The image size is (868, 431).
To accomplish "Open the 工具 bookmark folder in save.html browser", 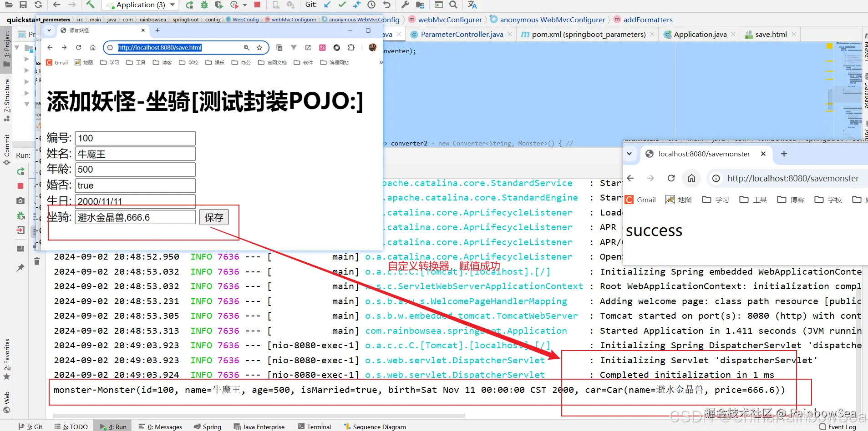I will click(x=136, y=62).
